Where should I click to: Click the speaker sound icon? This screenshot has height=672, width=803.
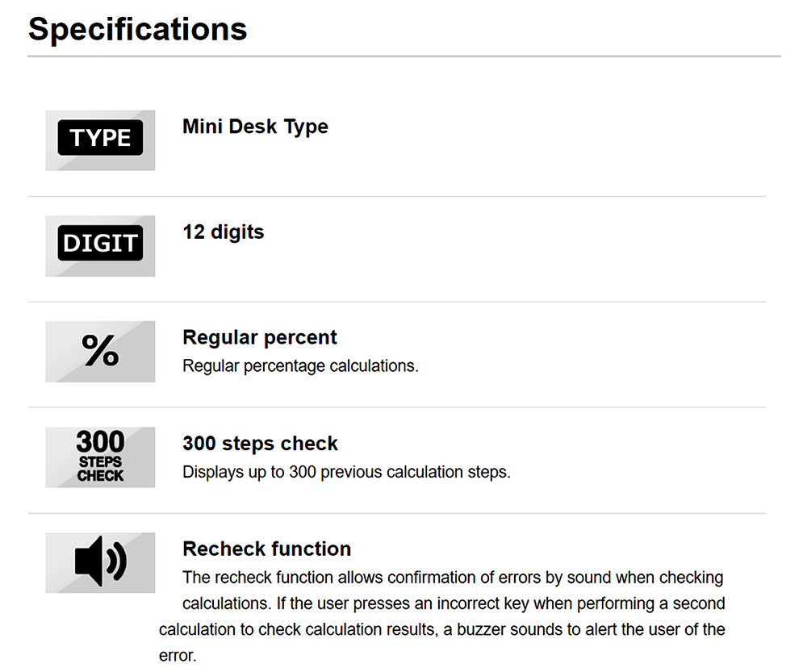tap(100, 562)
